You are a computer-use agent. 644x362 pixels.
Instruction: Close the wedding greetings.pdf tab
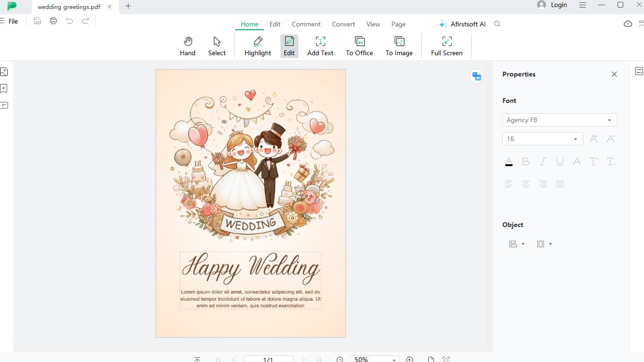110,7
